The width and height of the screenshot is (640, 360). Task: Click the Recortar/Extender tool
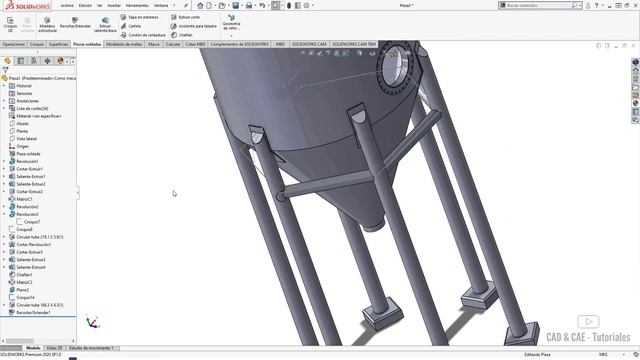[75, 23]
